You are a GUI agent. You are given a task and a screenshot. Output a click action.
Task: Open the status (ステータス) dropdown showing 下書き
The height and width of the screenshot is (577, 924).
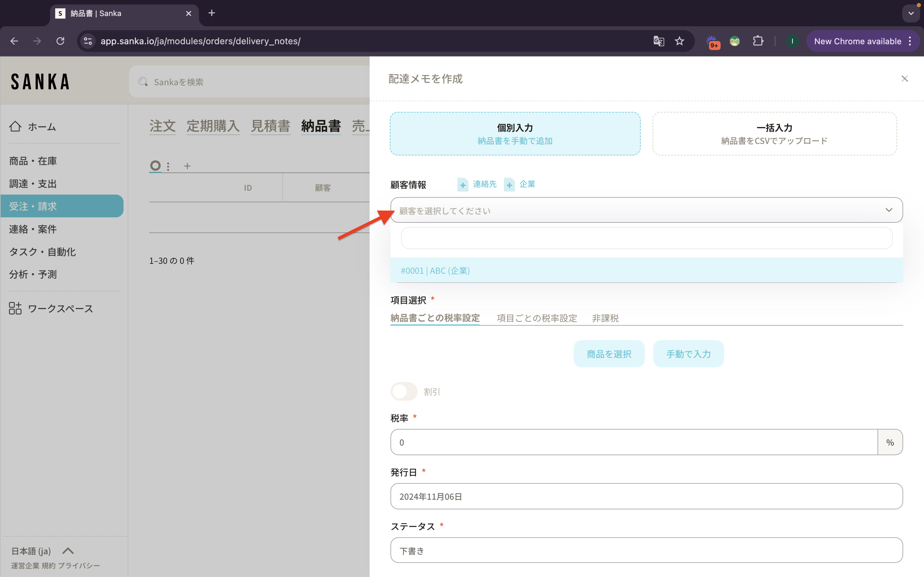(x=646, y=550)
